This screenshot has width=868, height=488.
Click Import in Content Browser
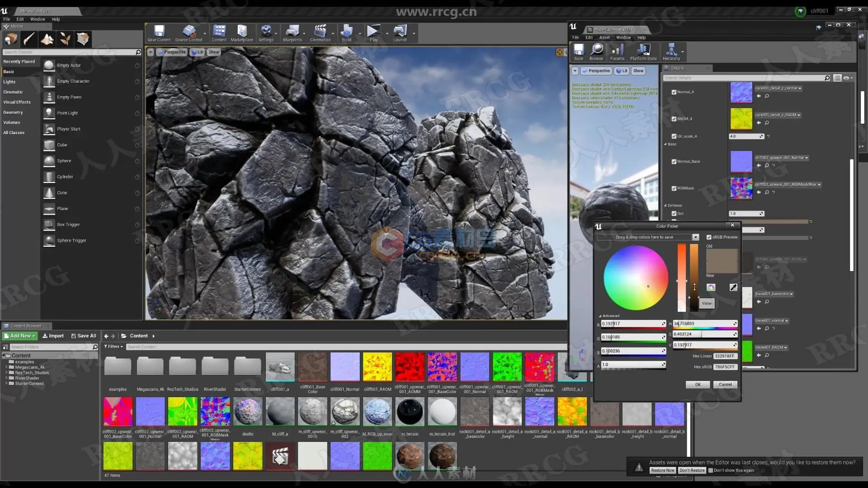click(x=53, y=336)
